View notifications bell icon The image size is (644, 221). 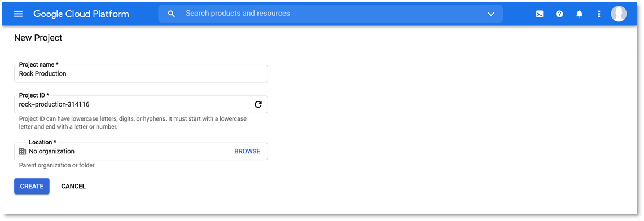pos(579,14)
